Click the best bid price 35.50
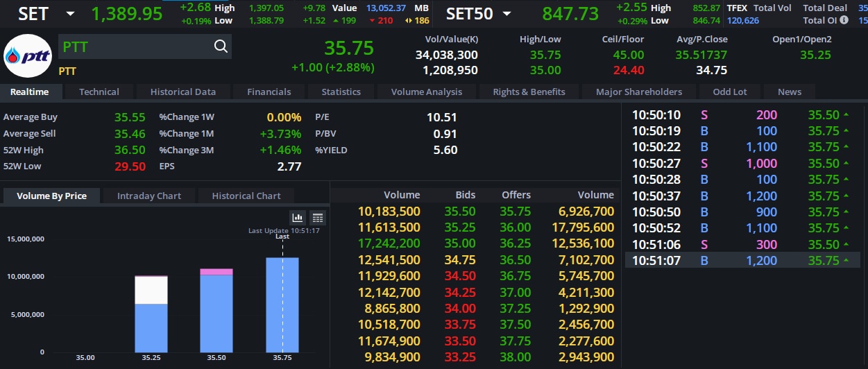This screenshot has height=369, width=868. tap(460, 212)
